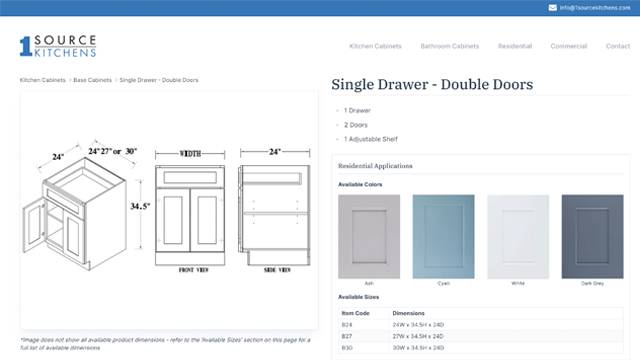Click the Cyan color name label
Screen dimensions: 640x360
coord(443,283)
